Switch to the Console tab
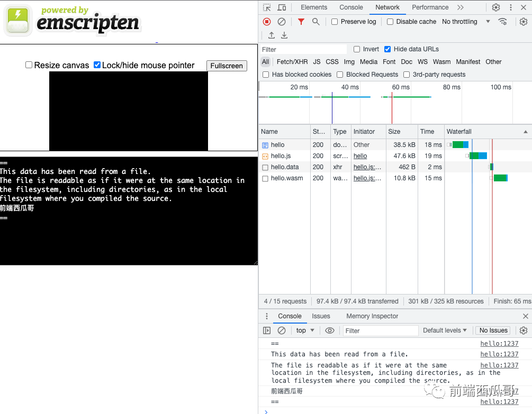This screenshot has width=532, height=414. [x=351, y=7]
